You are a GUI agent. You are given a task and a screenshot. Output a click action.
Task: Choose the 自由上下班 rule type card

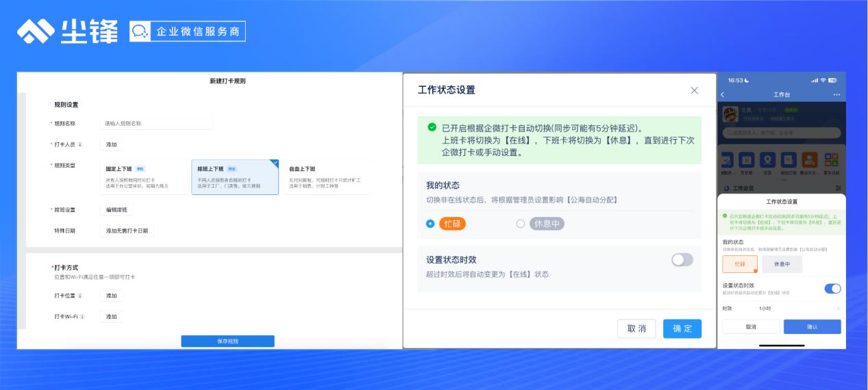(326, 177)
